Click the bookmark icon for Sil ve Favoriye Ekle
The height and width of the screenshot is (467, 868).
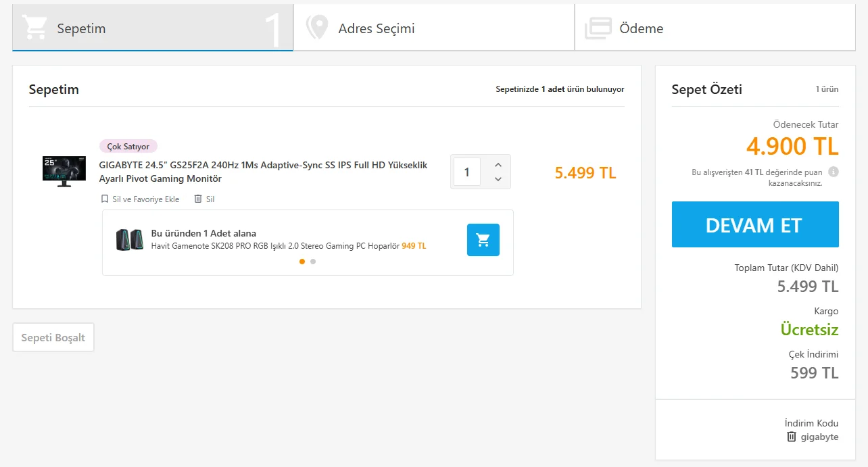pos(105,199)
